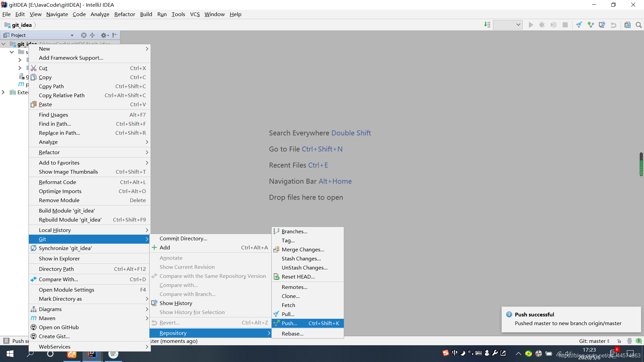Open the VCS menu in menu bar
This screenshot has height=362, width=644.
(195, 14)
